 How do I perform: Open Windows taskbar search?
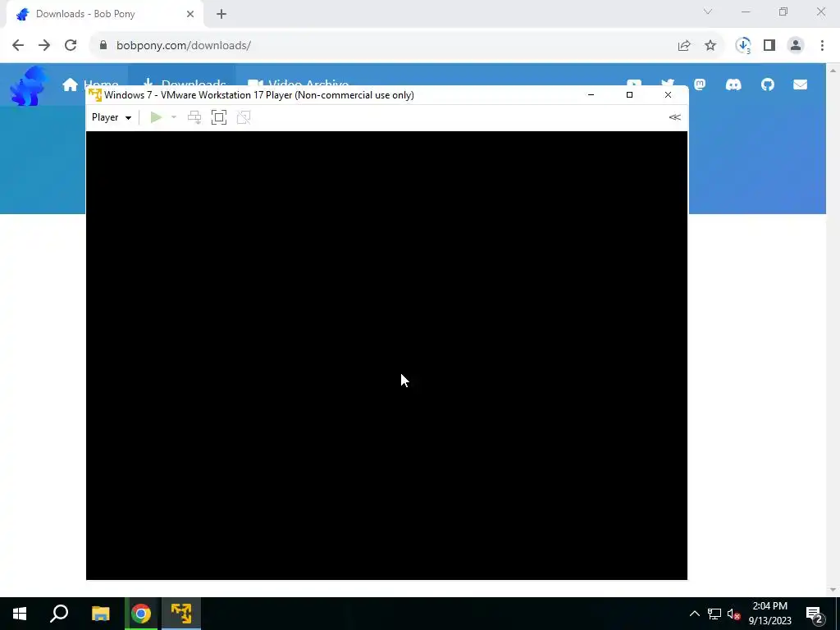[x=59, y=614]
